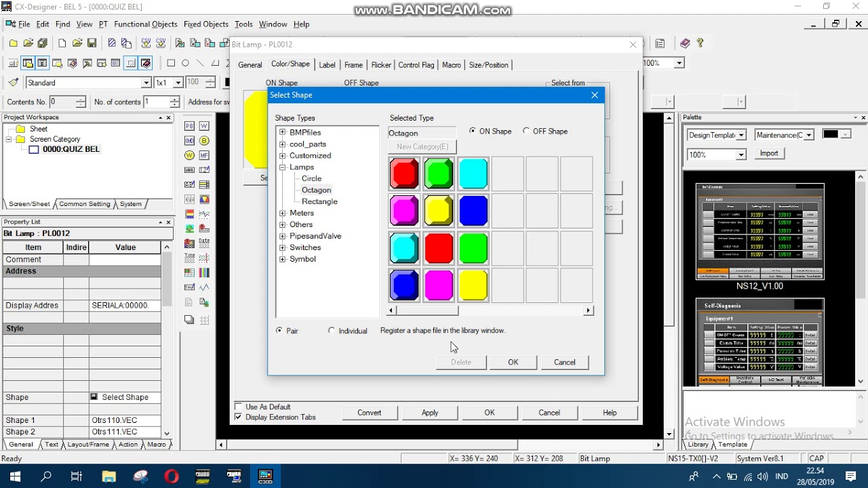Pick the yellow B bit lamp icon
868x488 pixels.
click(204, 141)
